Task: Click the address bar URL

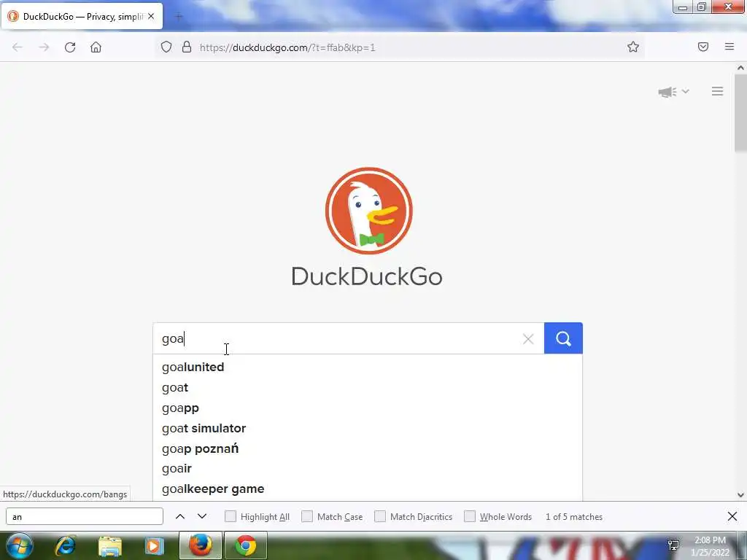Action: 287,47
